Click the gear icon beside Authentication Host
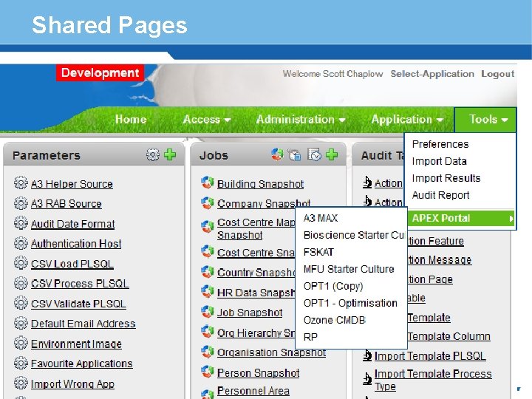This screenshot has width=532, height=399. tap(21, 243)
